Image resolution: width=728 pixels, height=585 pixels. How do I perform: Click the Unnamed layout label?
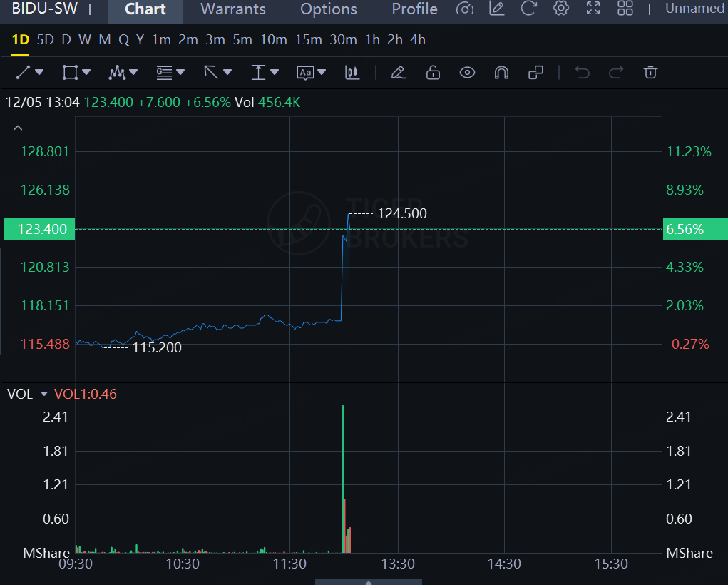pos(695,9)
